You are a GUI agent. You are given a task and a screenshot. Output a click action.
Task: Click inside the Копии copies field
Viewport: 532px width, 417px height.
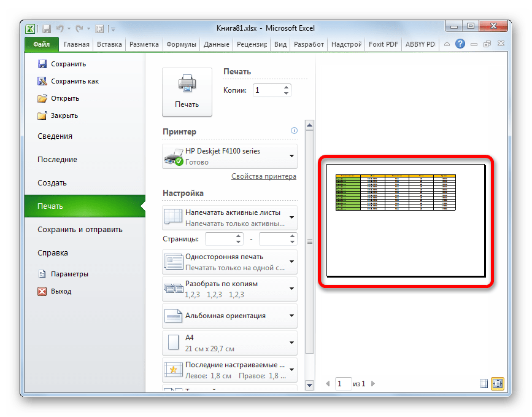[x=268, y=90]
